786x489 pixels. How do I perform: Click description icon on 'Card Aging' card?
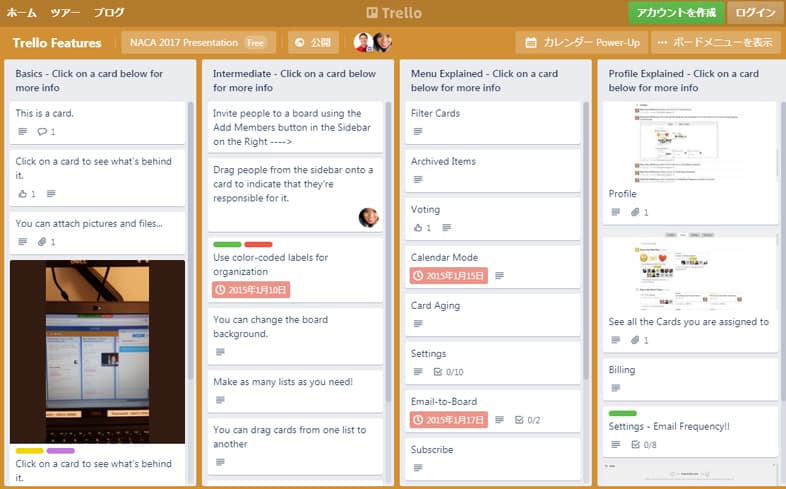coord(418,324)
